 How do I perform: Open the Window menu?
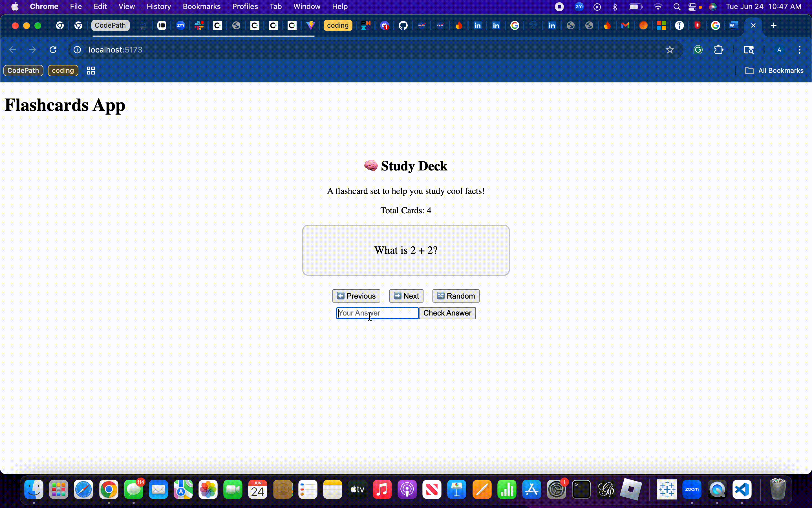(307, 6)
